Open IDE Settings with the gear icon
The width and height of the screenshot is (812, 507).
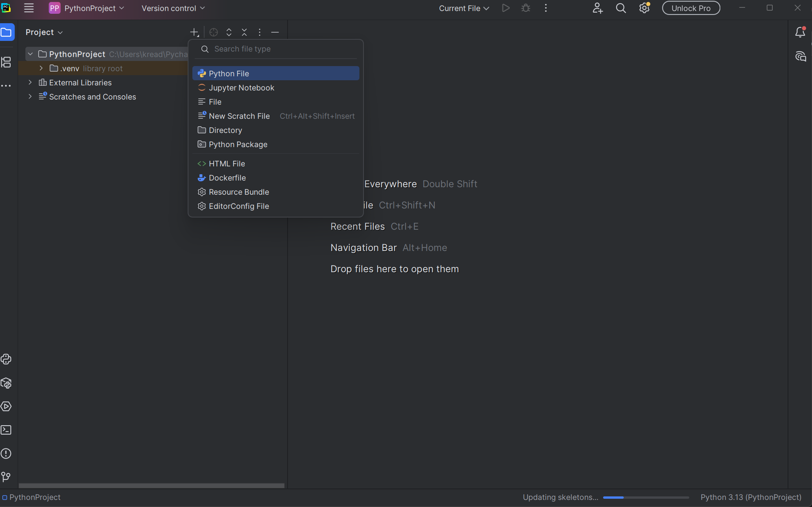644,8
